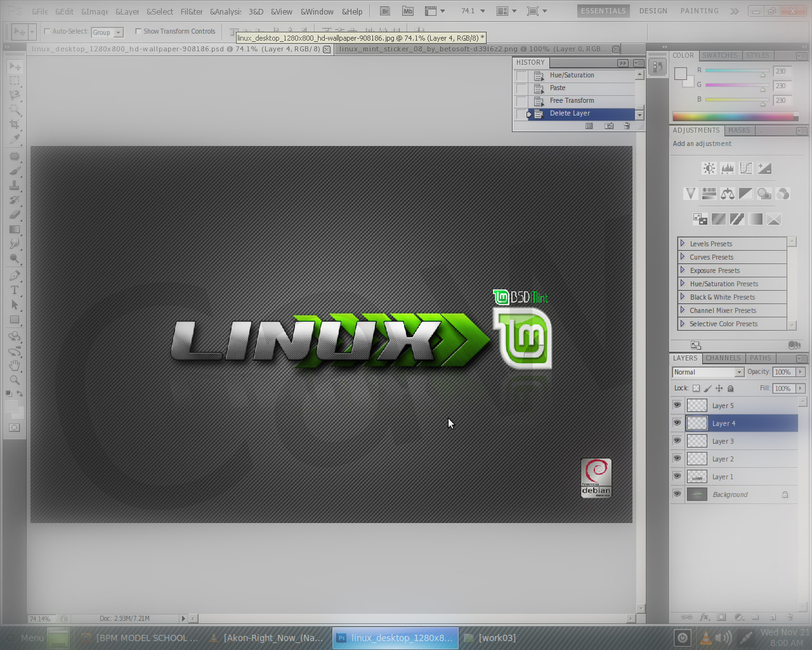Select the Eraser tool
Viewport: 812px width, 650px height.
coord(15,215)
